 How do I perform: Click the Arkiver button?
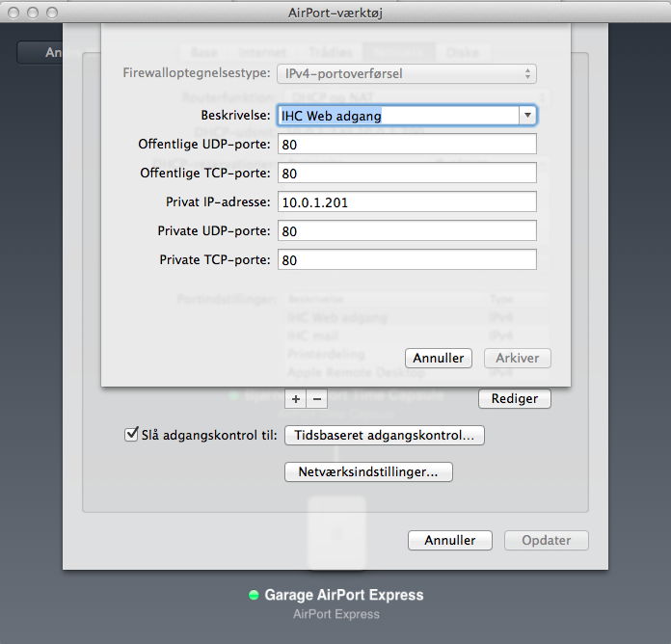tap(516, 358)
